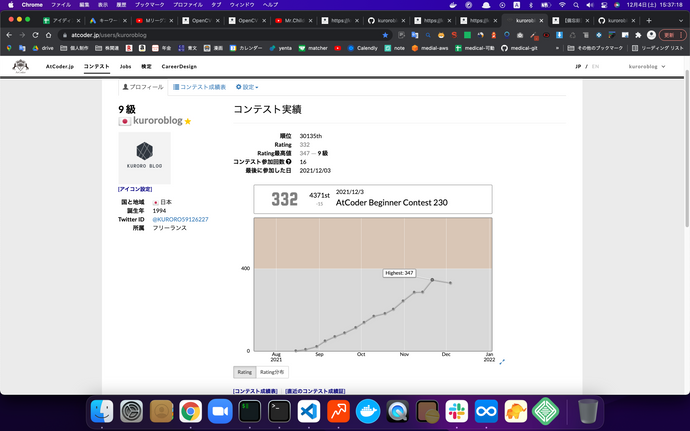The height and width of the screenshot is (431, 690).
Task: Select the プロフィール tab
Action: click(x=143, y=87)
